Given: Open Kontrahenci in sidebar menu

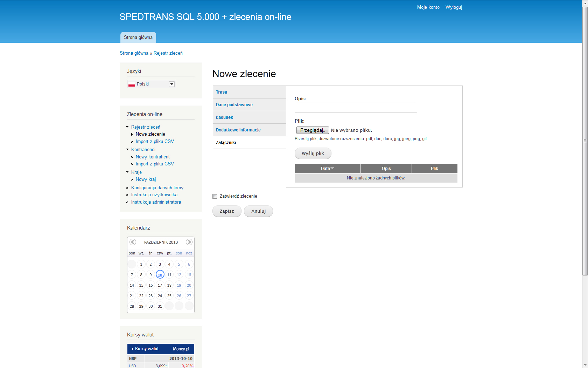Looking at the screenshot, I should click(x=143, y=149).
